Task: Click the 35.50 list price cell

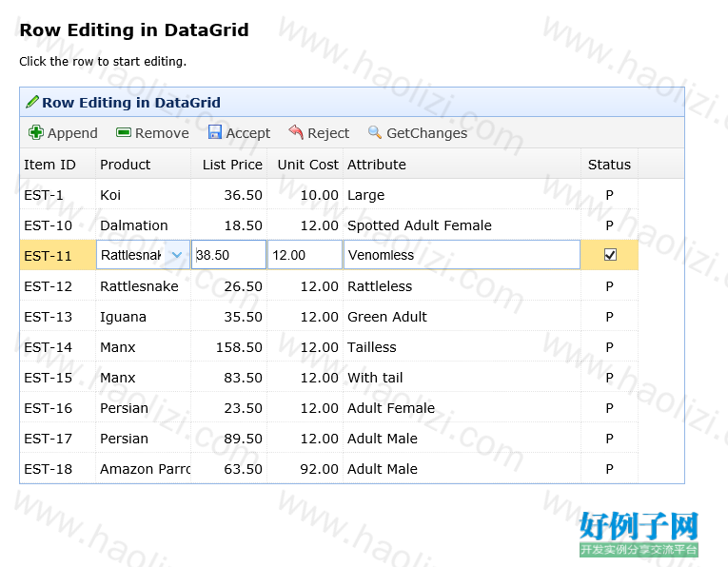Action: point(229,316)
